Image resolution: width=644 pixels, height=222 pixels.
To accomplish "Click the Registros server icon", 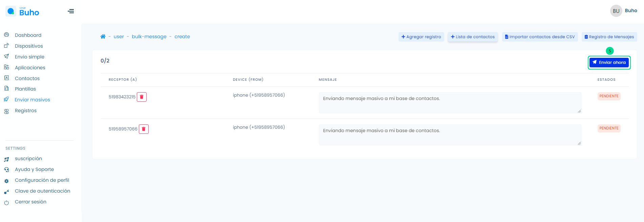I will (6, 111).
